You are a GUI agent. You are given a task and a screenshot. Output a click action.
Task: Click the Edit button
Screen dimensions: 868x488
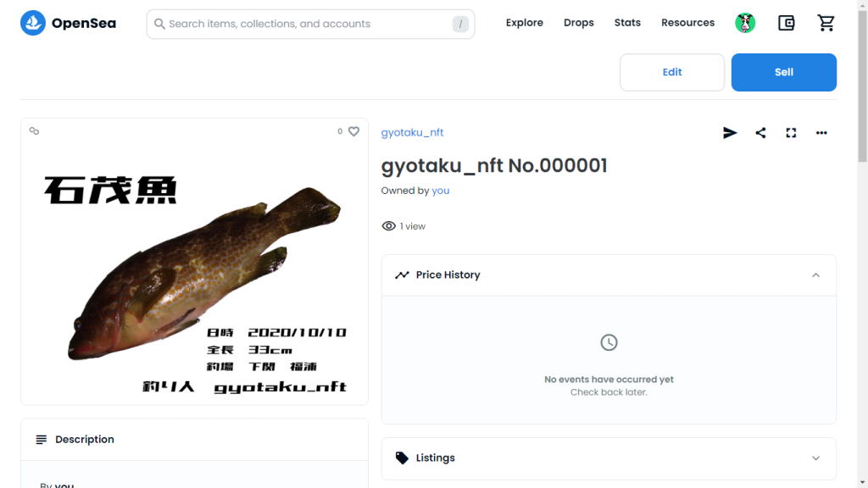pyautogui.click(x=672, y=73)
